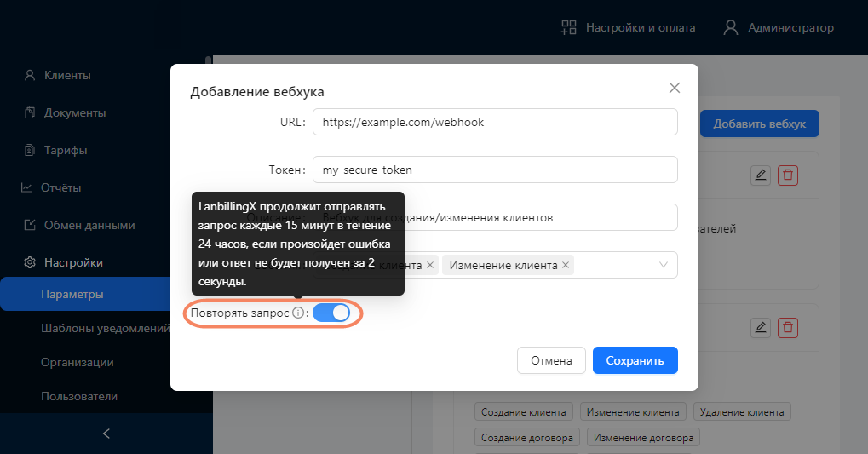
Task: Open 'Обмен данными' in the sidebar
Action: [89, 226]
